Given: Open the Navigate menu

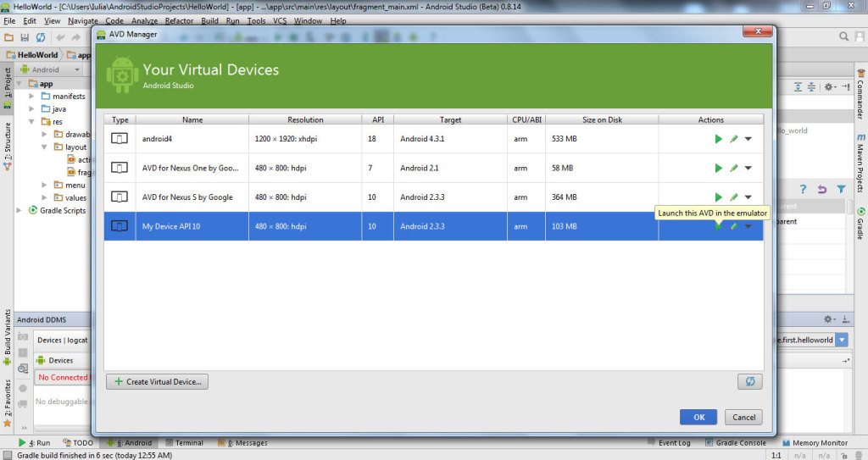Looking at the screenshot, I should pos(83,21).
